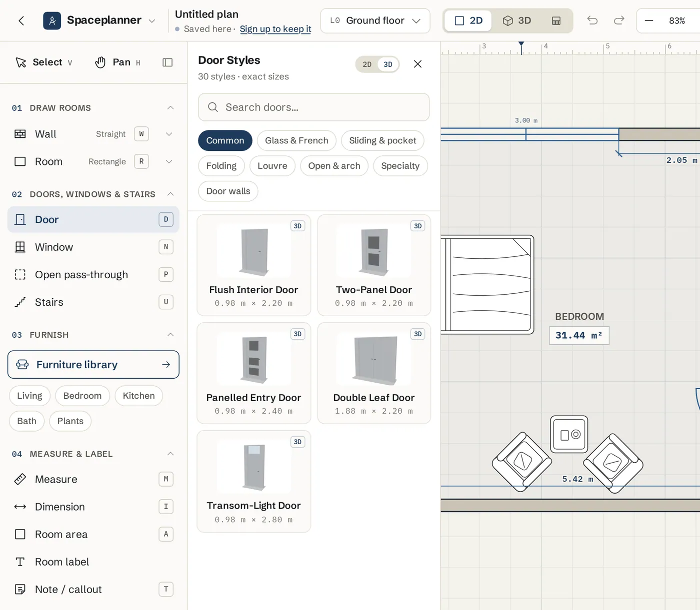Image resolution: width=700 pixels, height=610 pixels.
Task: Switch canvas to 3D view
Action: point(516,20)
